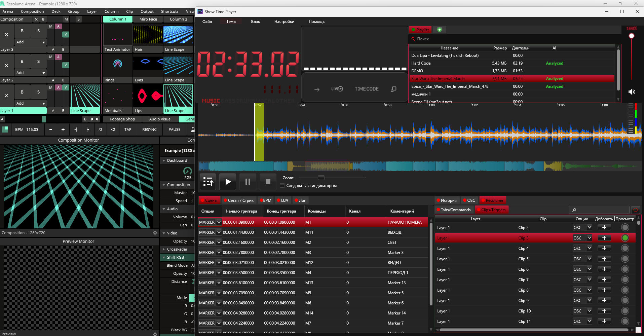Select the Miro Face column header
This screenshot has width=644, height=336.
click(148, 19)
